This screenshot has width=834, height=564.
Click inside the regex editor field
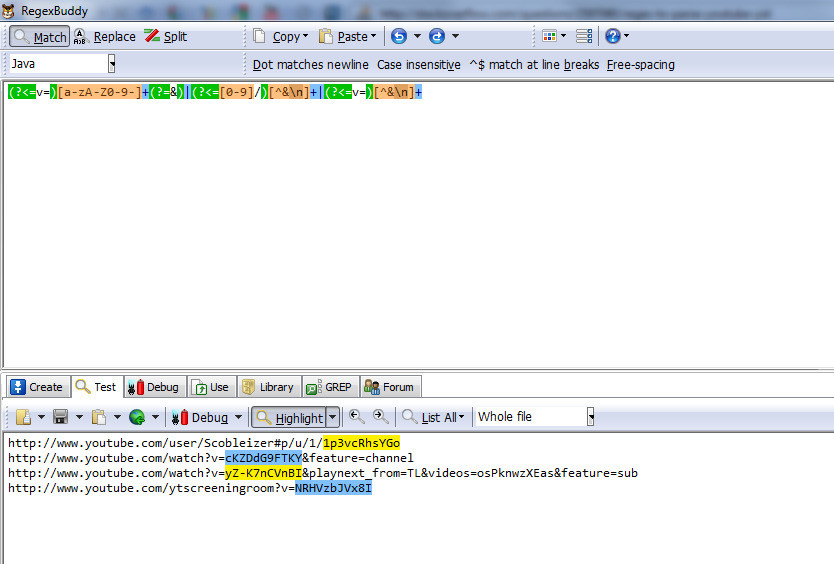[419, 223]
